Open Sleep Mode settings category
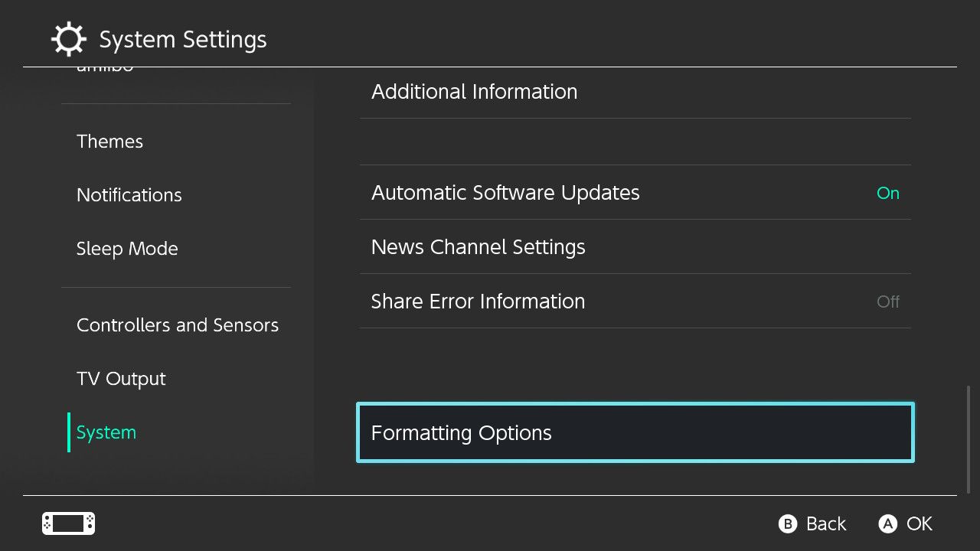980x551 pixels. (127, 249)
